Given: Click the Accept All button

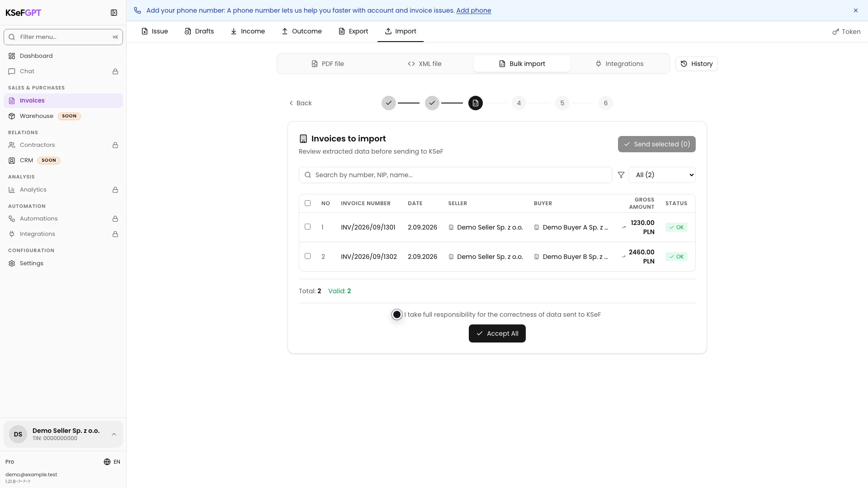Looking at the screenshot, I should tap(497, 333).
